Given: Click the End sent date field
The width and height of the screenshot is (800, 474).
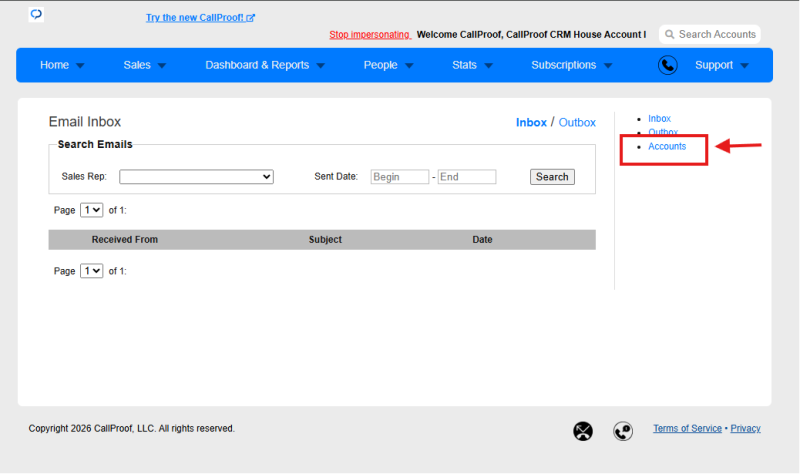Looking at the screenshot, I should (467, 177).
